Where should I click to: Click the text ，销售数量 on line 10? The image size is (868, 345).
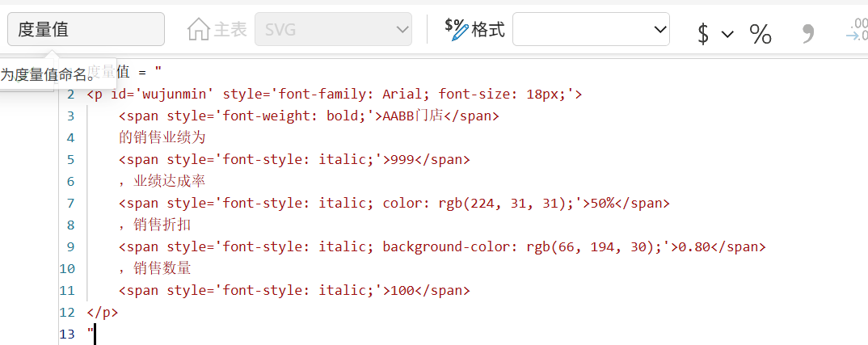coord(155,268)
